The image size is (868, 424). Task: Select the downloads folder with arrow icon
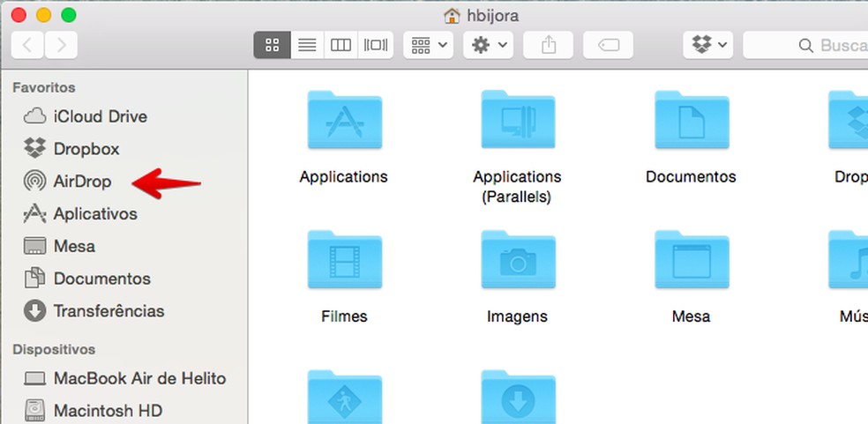[x=518, y=397]
